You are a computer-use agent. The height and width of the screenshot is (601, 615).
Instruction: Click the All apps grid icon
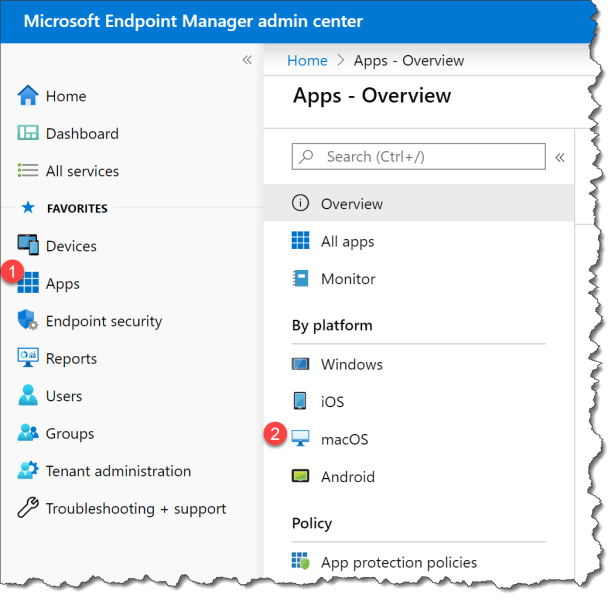coord(300,240)
